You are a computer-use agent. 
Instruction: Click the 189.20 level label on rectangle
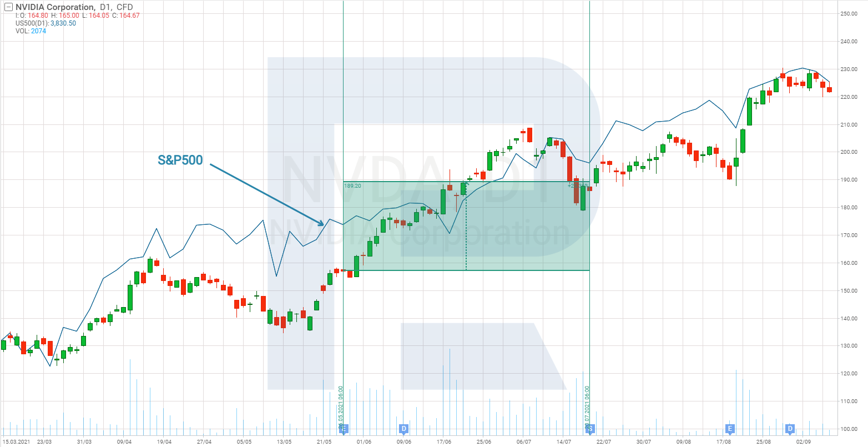pos(353,186)
